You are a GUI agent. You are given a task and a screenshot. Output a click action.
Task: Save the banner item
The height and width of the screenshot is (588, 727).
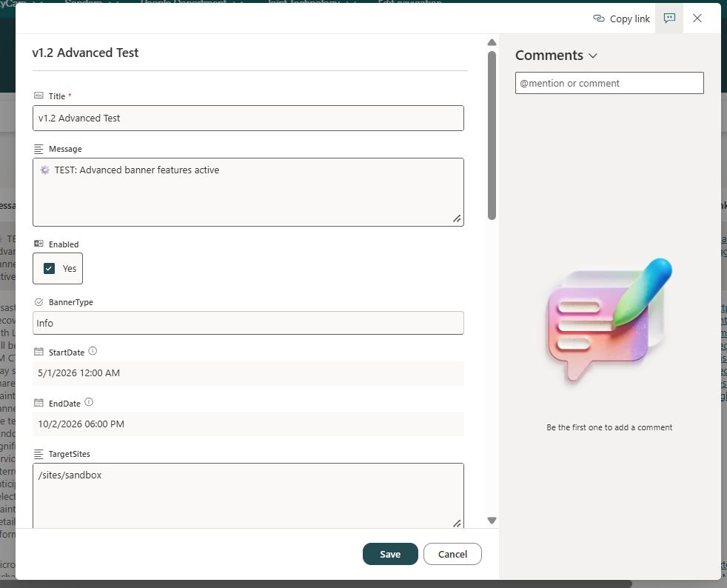[390, 554]
